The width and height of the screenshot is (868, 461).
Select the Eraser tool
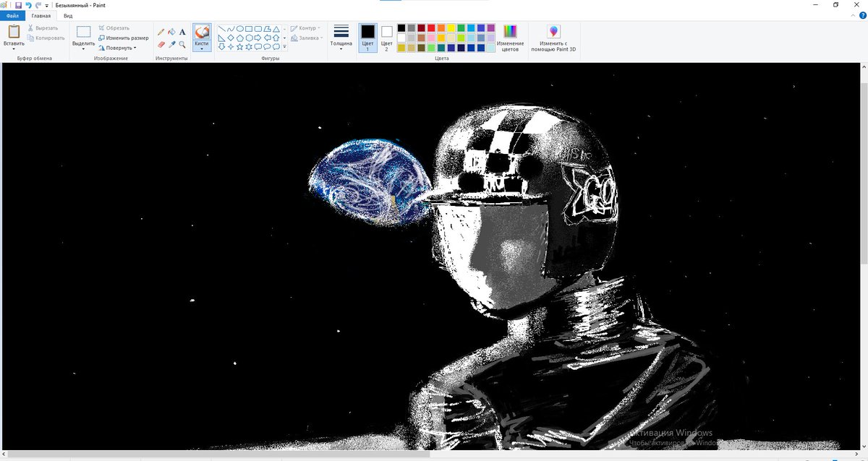(x=161, y=44)
